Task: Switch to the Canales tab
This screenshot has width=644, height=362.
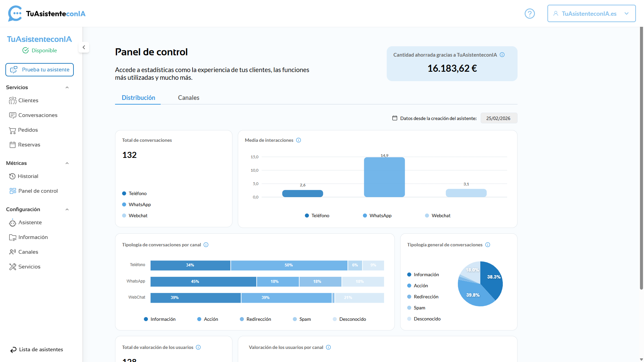Action: (x=189, y=98)
